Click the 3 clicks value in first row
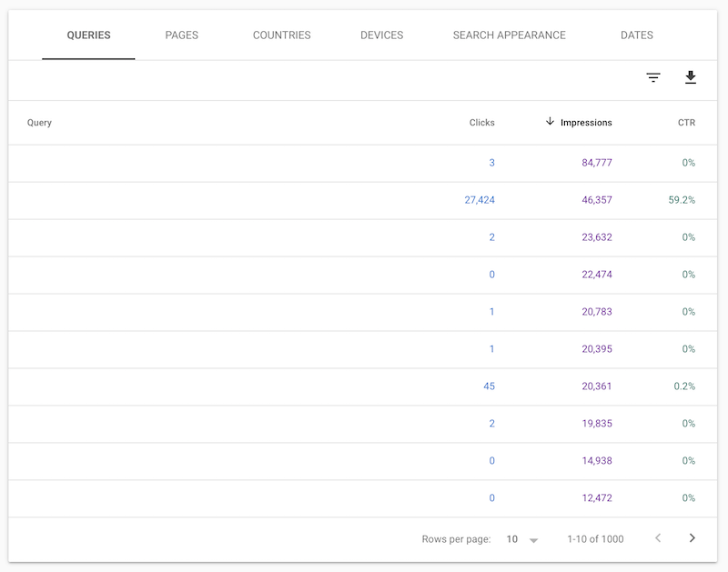Viewport: 728px width, 572px height. [x=491, y=163]
